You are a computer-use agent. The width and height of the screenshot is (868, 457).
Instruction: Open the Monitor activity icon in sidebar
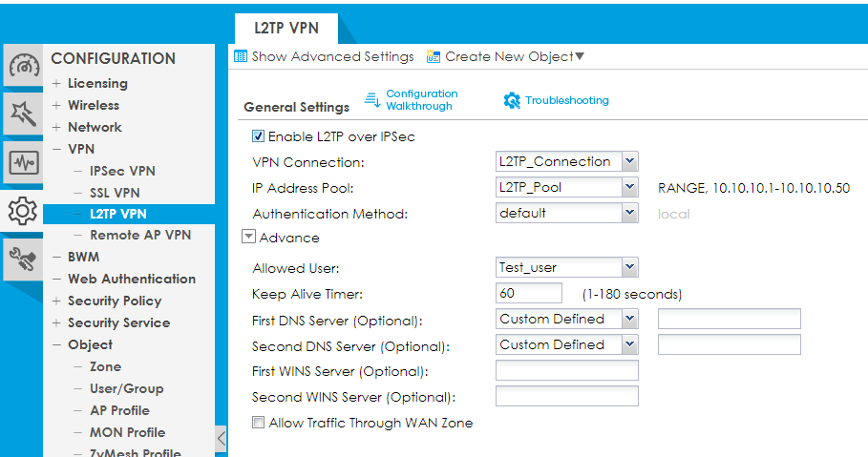23,160
